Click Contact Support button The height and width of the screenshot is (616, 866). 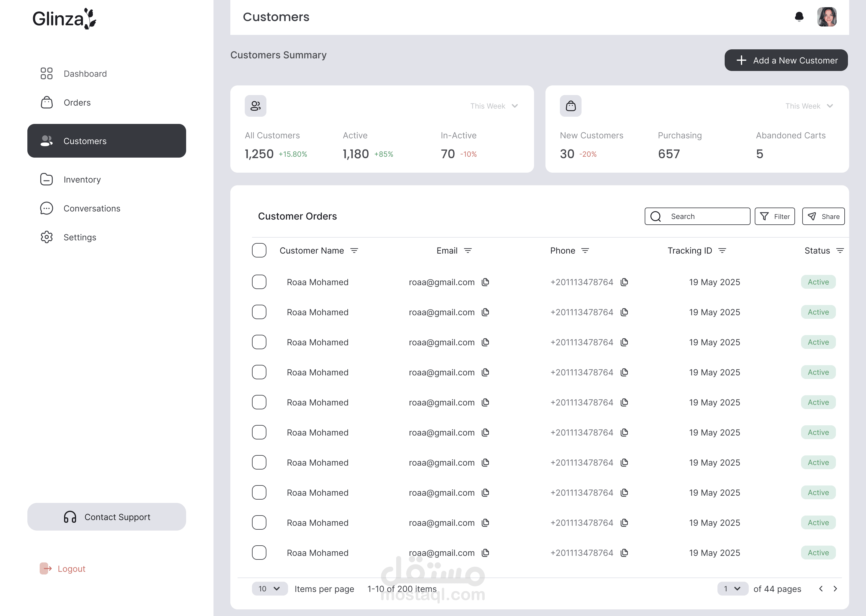[x=106, y=517]
